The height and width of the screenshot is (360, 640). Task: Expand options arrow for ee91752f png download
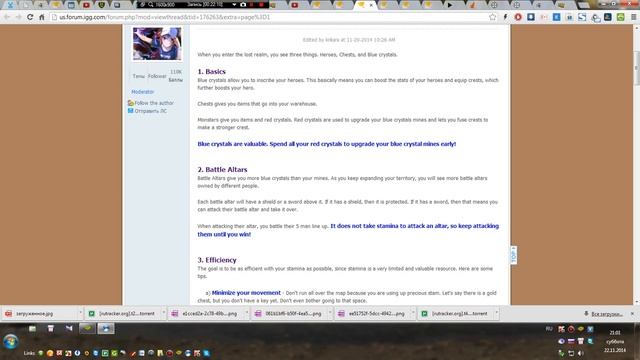(413, 313)
